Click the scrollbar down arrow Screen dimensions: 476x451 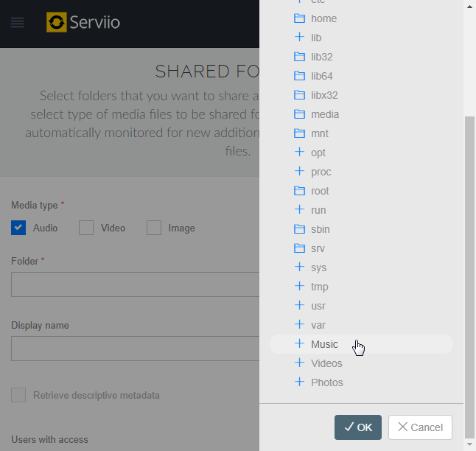[x=469, y=444]
